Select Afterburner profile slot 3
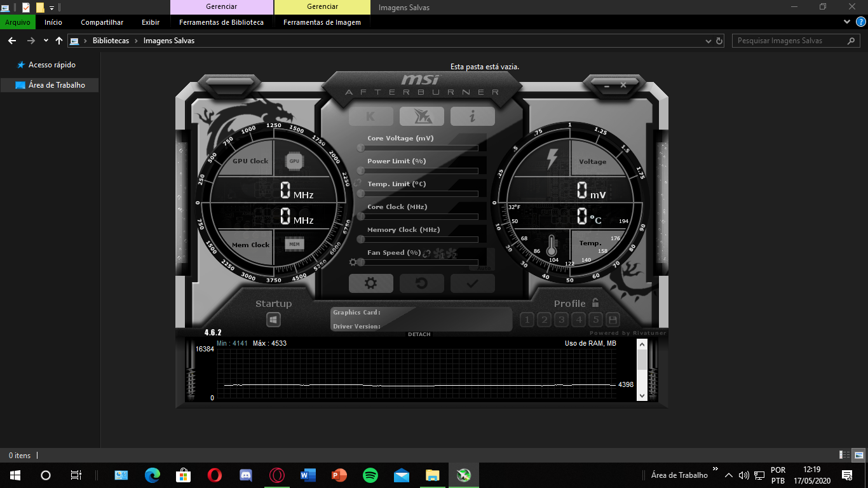Image resolution: width=868 pixels, height=488 pixels. (561, 320)
